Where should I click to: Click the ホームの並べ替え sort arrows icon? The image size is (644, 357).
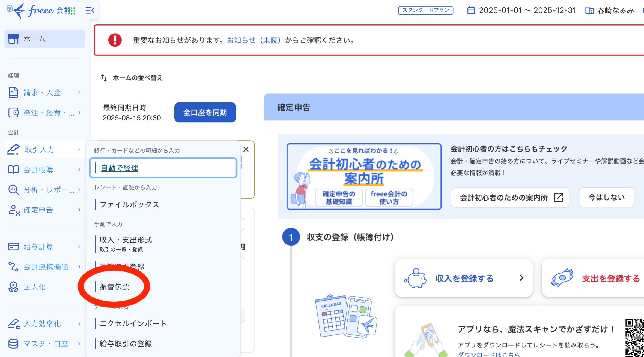coord(104,78)
